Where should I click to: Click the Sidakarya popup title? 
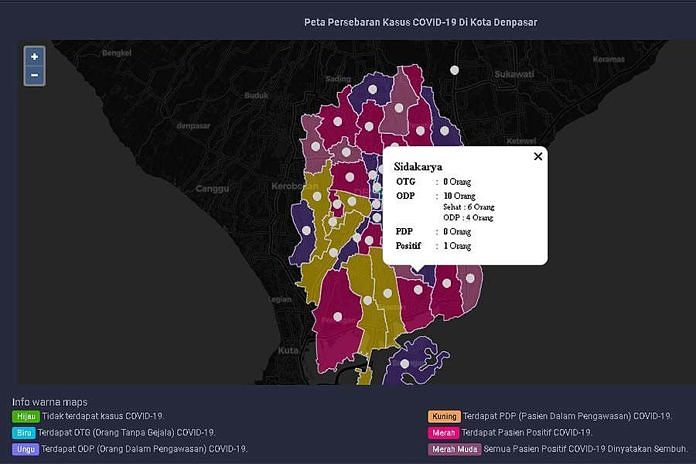(418, 167)
